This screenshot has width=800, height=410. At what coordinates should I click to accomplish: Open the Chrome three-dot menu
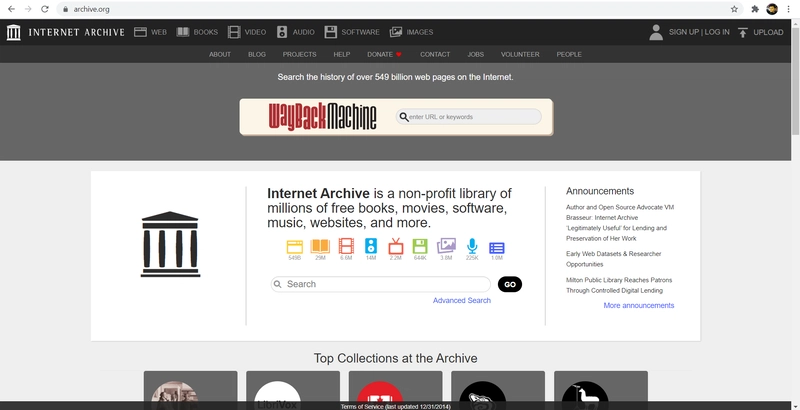click(x=790, y=8)
